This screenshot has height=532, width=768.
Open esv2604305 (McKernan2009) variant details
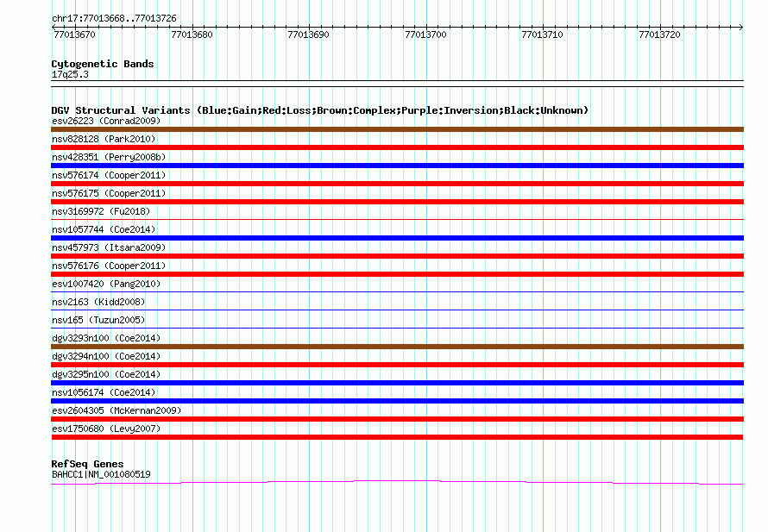pyautogui.click(x=116, y=410)
